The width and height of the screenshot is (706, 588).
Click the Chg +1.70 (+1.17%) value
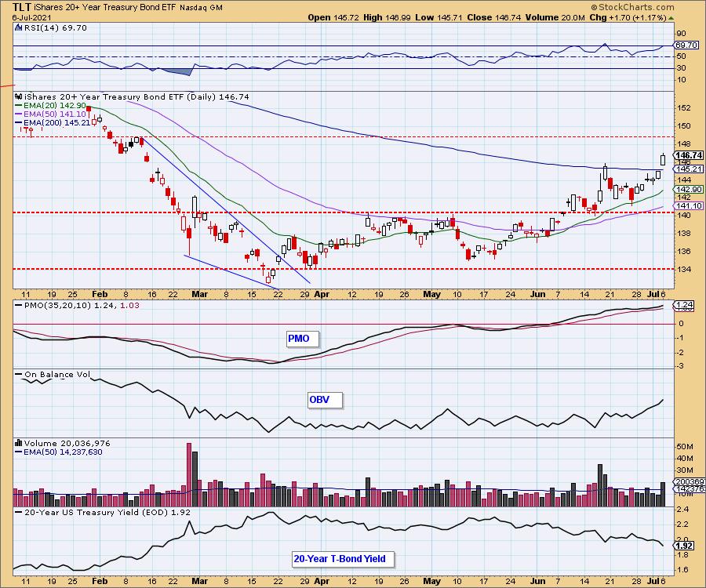click(x=628, y=17)
